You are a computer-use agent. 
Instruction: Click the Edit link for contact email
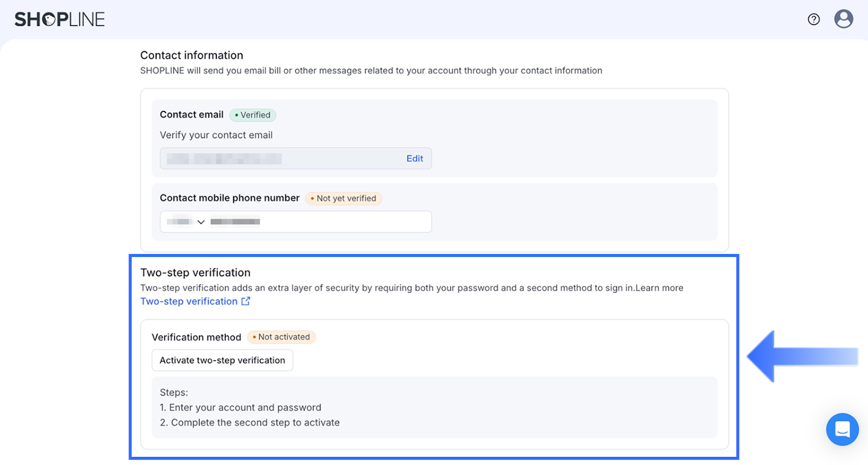point(414,159)
